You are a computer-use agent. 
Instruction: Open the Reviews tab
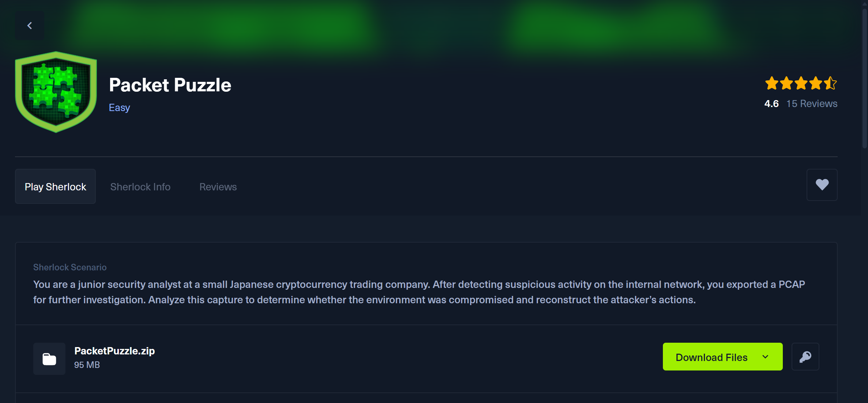tap(218, 187)
